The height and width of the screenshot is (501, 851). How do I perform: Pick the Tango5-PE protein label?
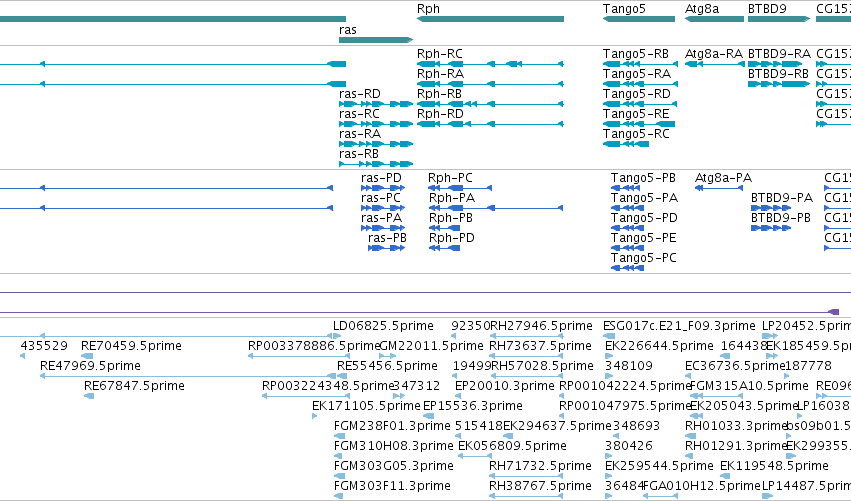coord(644,238)
